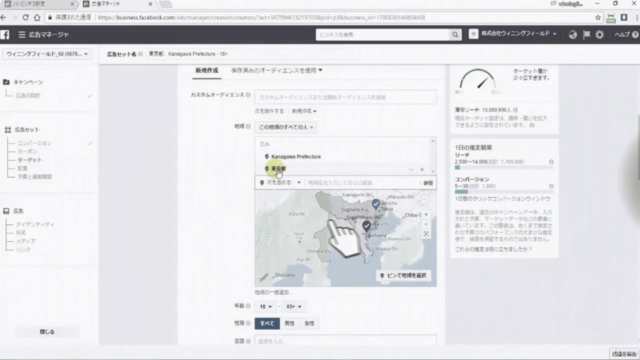The image size is (640, 360).
Task: Switch to the ビジネス設定 browser tab
Action: (x=39, y=4)
